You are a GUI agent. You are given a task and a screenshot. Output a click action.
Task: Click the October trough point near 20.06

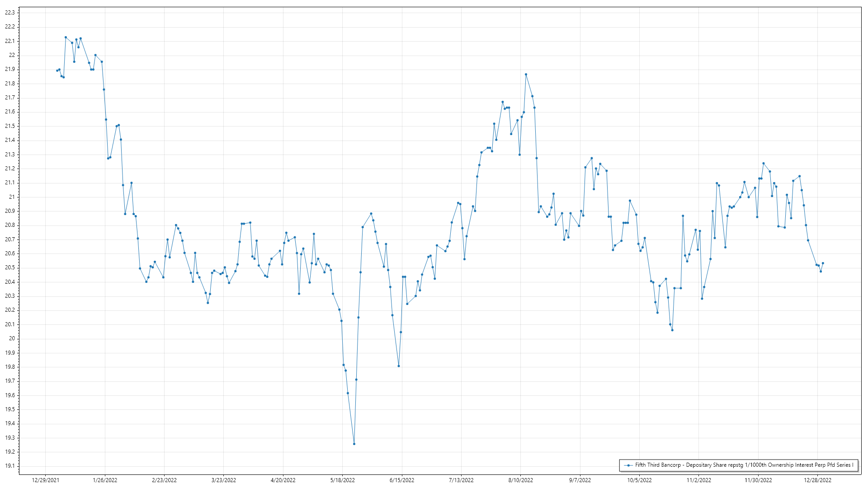[x=672, y=330]
